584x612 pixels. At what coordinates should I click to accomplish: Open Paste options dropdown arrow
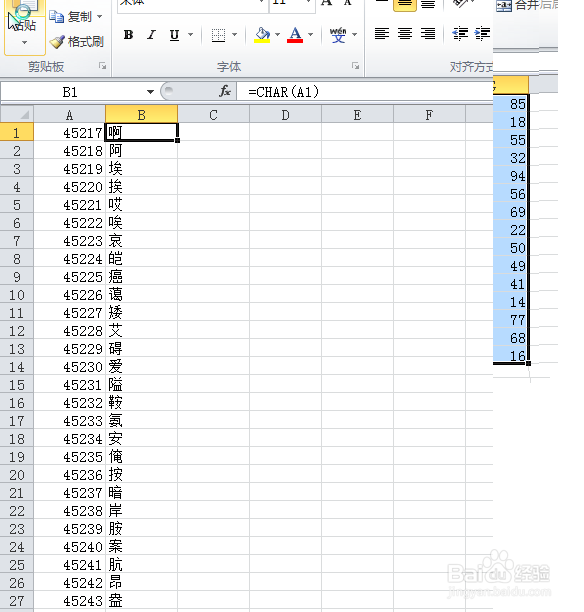coord(25,42)
